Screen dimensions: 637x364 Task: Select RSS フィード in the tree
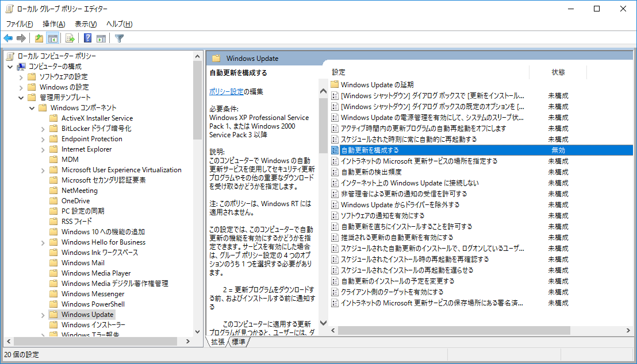point(76,222)
